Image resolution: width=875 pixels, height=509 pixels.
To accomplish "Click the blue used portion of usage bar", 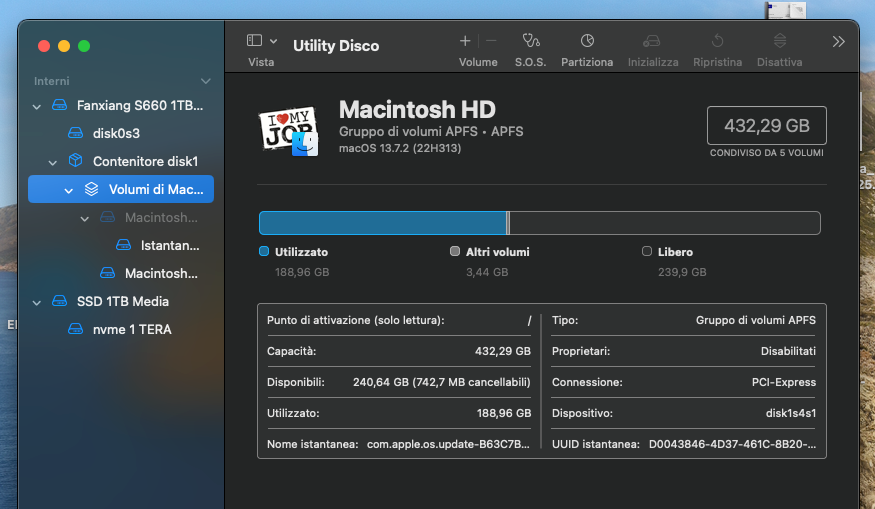I will pos(383,223).
